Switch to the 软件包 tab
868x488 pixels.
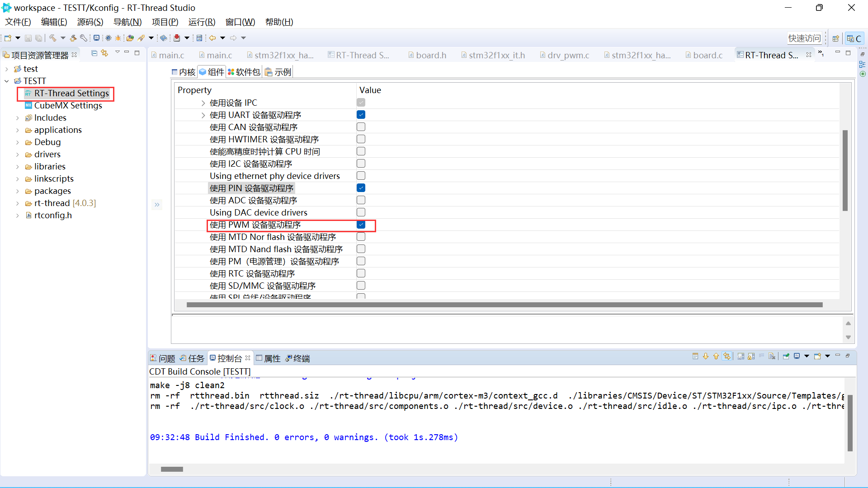(x=244, y=72)
